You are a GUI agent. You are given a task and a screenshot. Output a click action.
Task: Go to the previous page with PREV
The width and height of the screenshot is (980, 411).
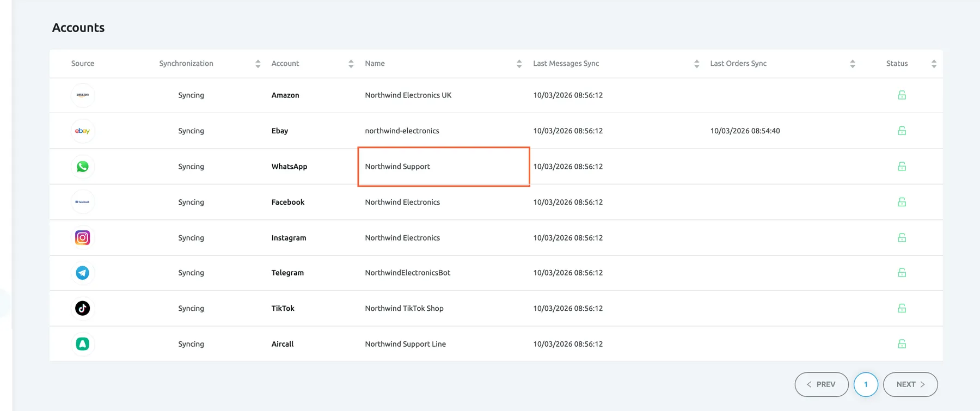coord(822,384)
